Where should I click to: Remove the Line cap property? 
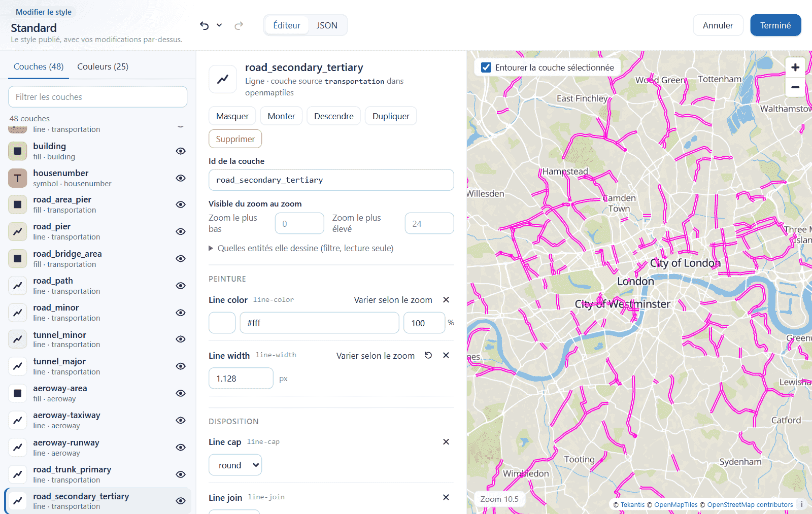coord(446,442)
